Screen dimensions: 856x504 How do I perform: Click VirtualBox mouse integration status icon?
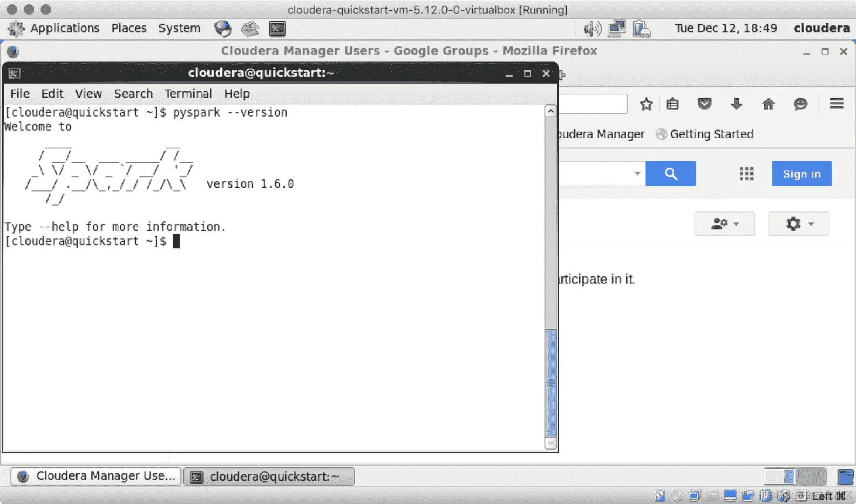tap(783, 495)
